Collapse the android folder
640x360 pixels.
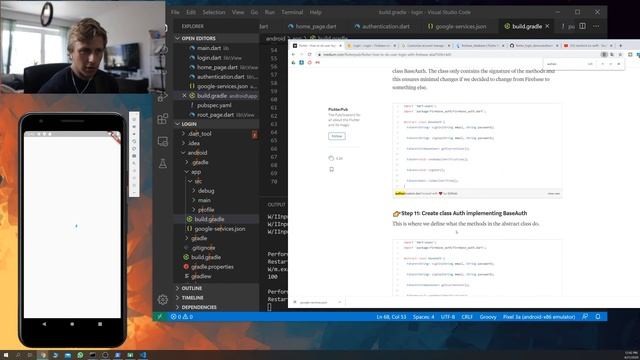coord(197,153)
